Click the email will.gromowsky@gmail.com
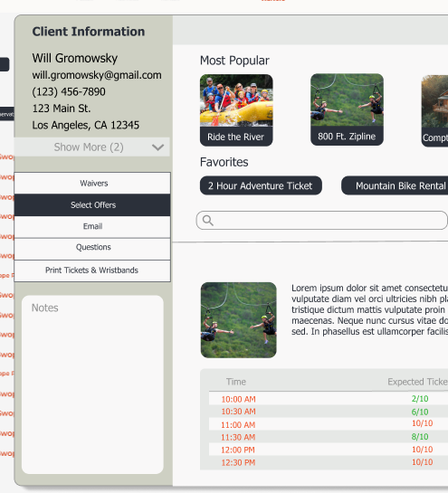448x493 pixels. point(97,75)
